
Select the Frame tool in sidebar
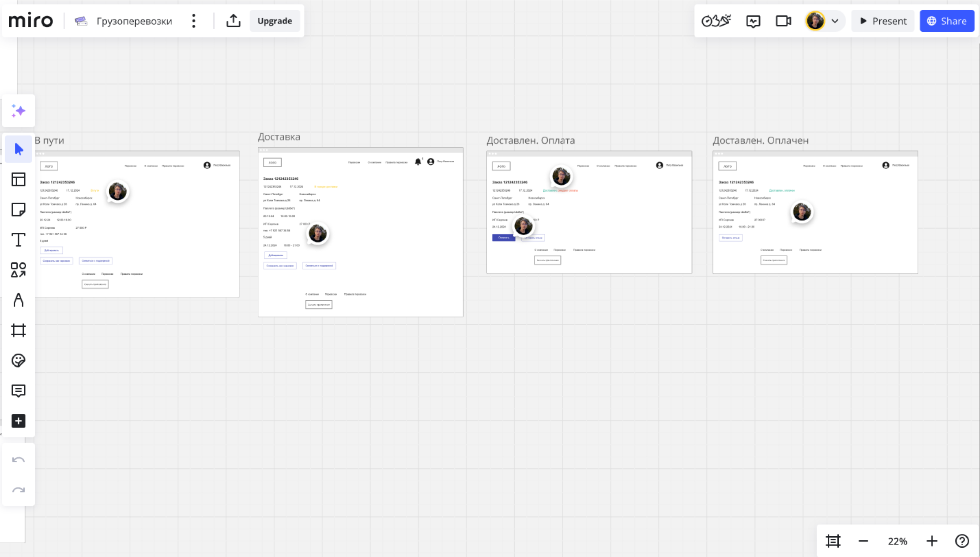tap(18, 330)
